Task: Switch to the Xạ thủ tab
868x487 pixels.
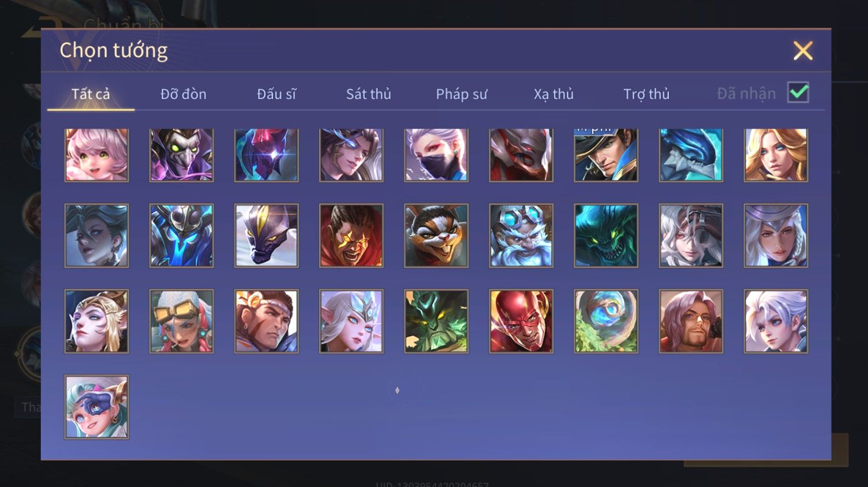Action: point(553,94)
